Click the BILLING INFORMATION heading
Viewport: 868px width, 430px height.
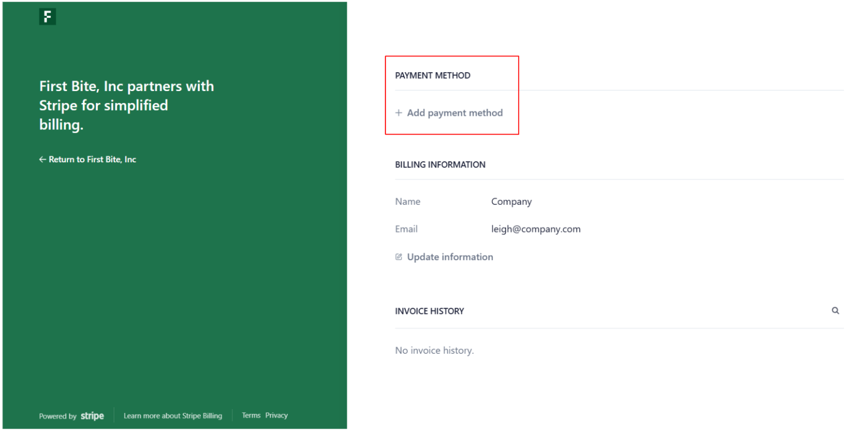[440, 165]
